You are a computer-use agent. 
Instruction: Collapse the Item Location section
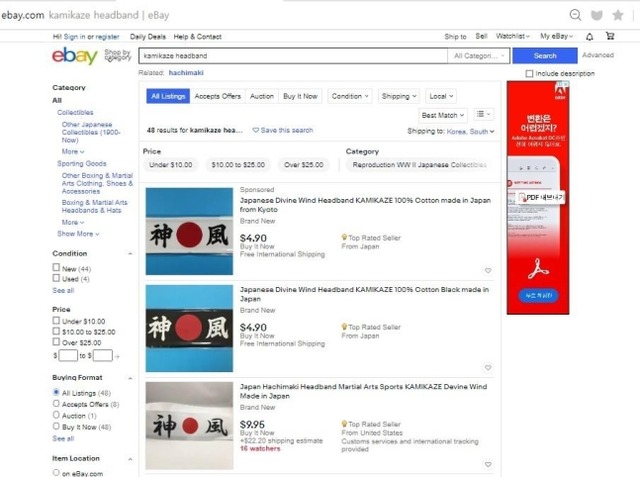pyautogui.click(x=130, y=459)
